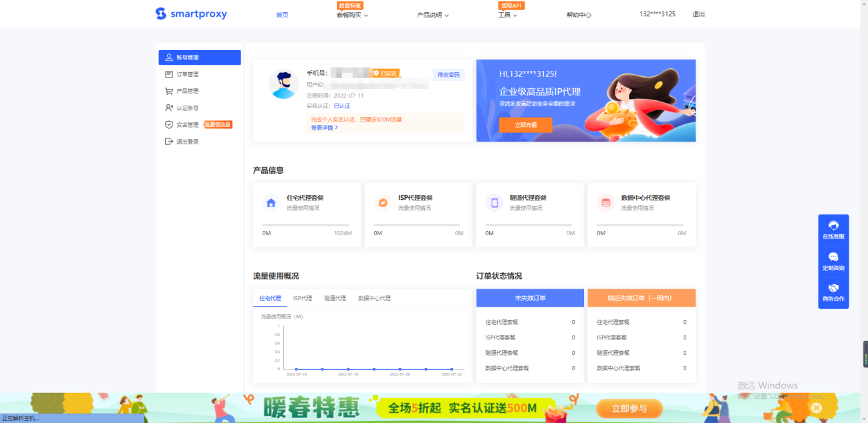Click the 产品管理 shopping cart icon
This screenshot has width=868, height=423.
point(169,91)
